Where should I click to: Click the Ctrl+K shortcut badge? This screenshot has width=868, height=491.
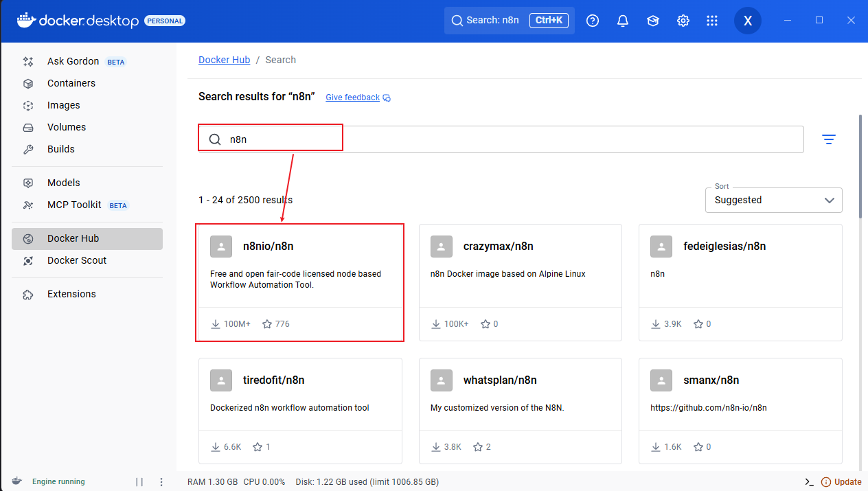click(549, 21)
